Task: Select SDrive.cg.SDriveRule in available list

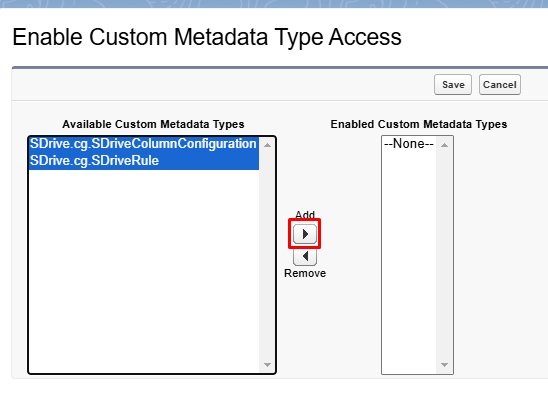Action: 143,161
